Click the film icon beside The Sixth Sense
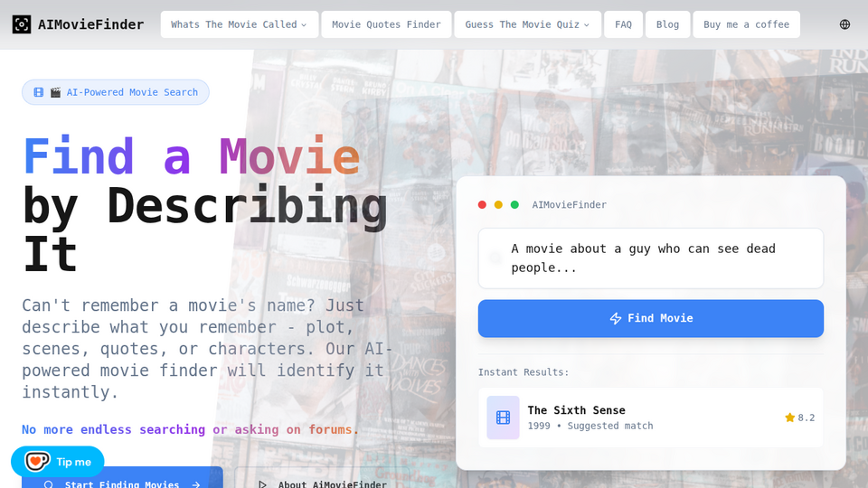Screen dimensions: 868x488 point(503,418)
